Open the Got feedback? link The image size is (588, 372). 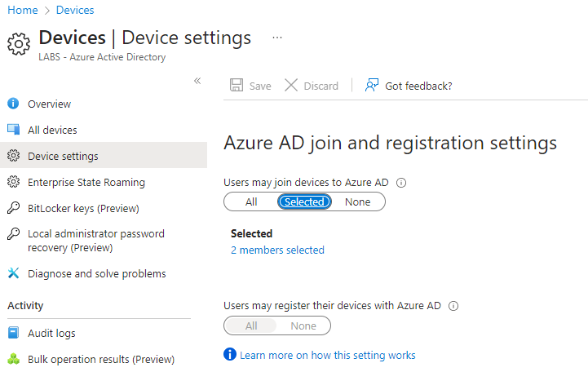(418, 86)
